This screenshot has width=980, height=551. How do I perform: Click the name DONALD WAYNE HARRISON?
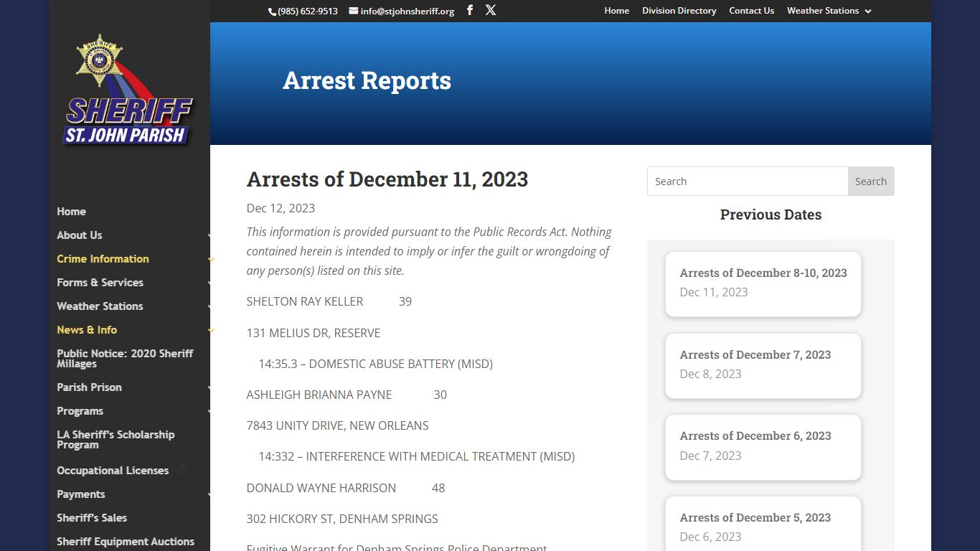[x=321, y=488]
